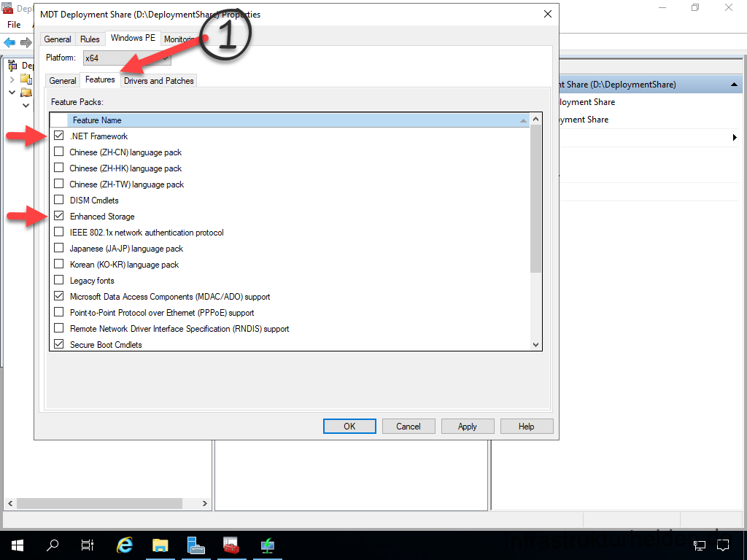Click the Cancel button

tap(409, 426)
